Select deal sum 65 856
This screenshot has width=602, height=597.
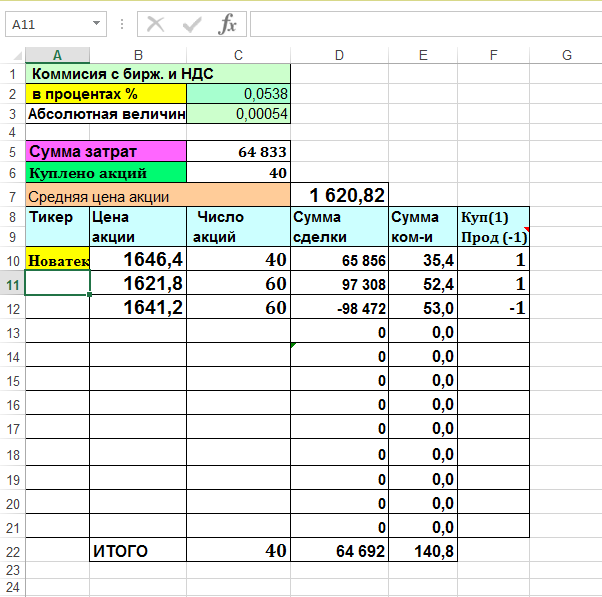click(x=339, y=259)
